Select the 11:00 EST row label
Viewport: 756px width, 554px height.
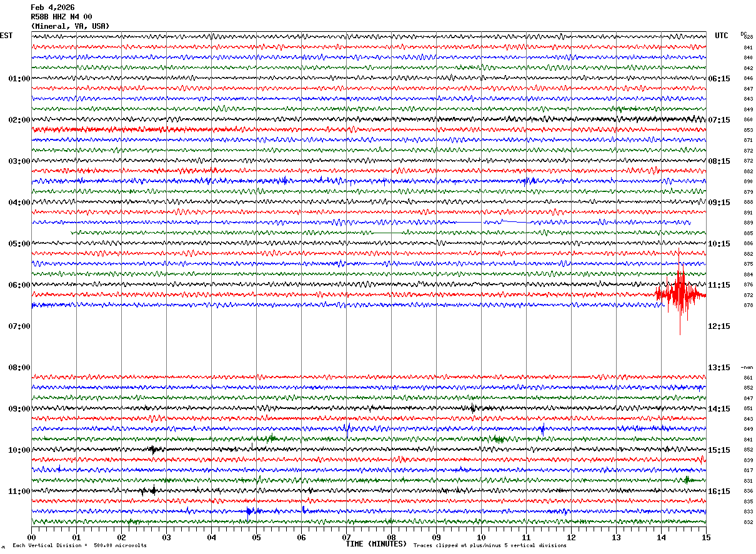(19, 491)
